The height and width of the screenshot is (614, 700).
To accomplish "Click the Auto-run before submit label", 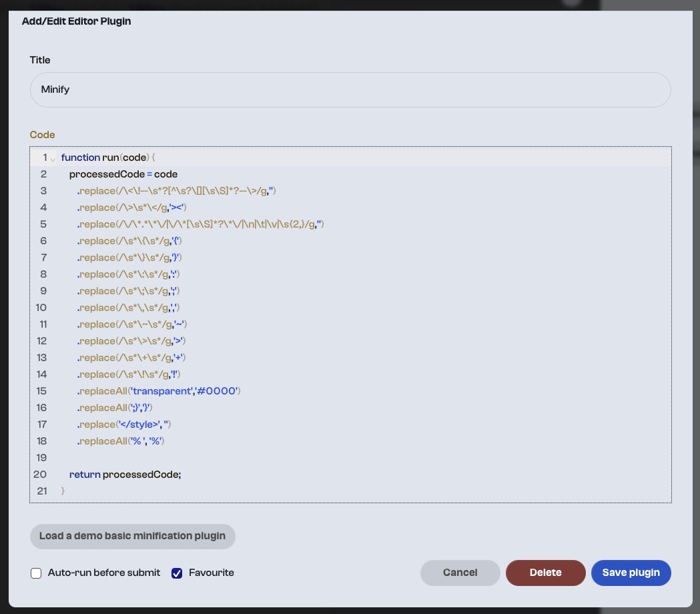I will (x=104, y=573).
